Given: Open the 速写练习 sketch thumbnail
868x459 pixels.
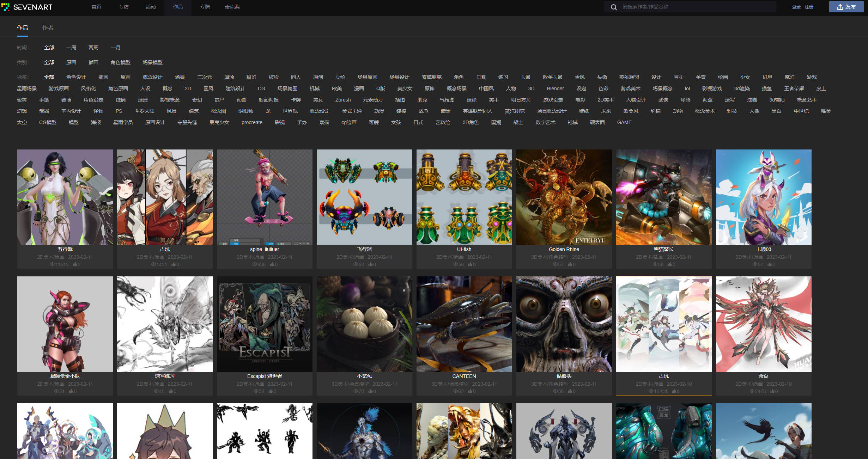Looking at the screenshot, I should [x=165, y=324].
